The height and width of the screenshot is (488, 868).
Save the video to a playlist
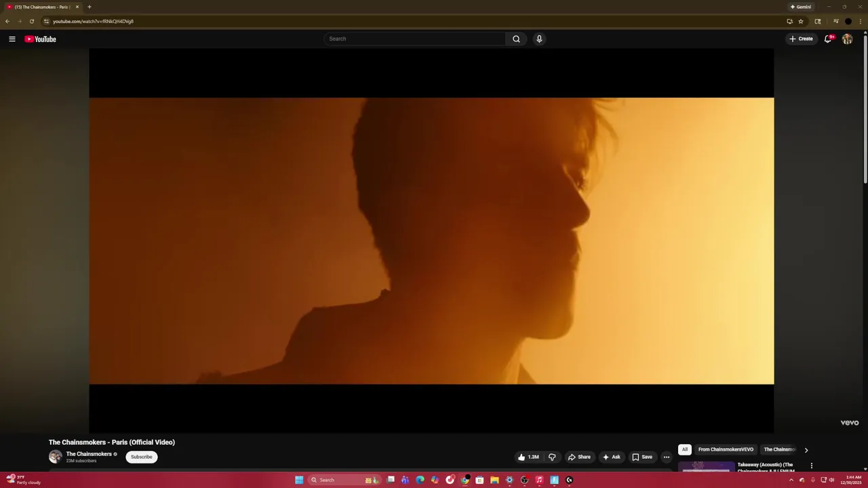click(x=642, y=457)
